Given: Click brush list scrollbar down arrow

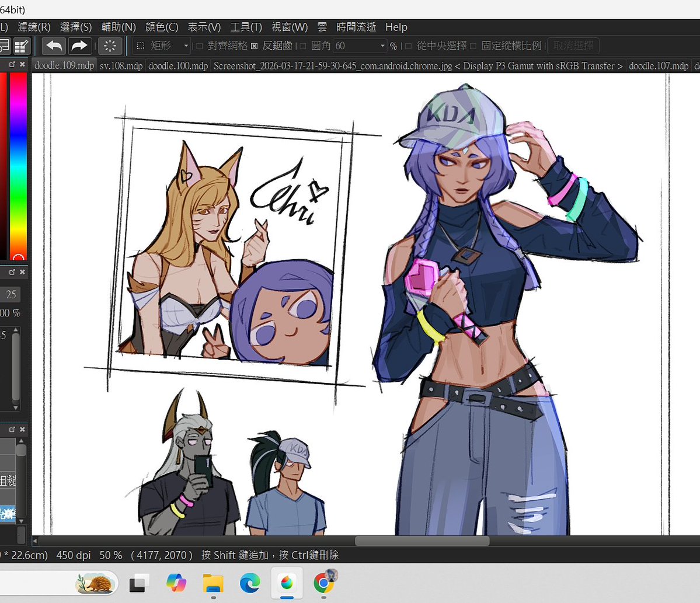Looking at the screenshot, I should (x=21, y=521).
